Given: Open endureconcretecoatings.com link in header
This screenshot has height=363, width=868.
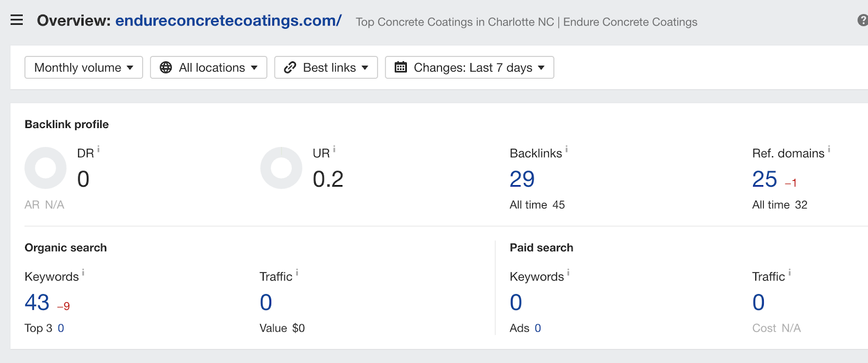Looking at the screenshot, I should [228, 21].
